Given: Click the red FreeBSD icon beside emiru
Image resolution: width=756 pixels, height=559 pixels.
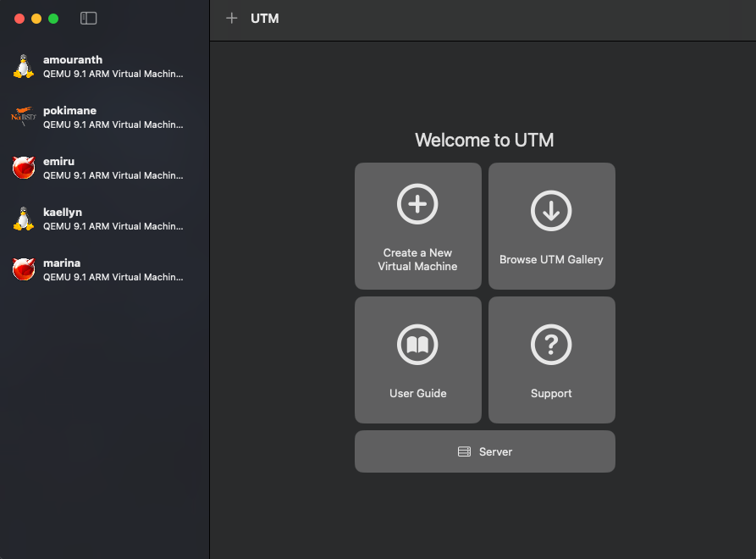Looking at the screenshot, I should (x=24, y=168).
